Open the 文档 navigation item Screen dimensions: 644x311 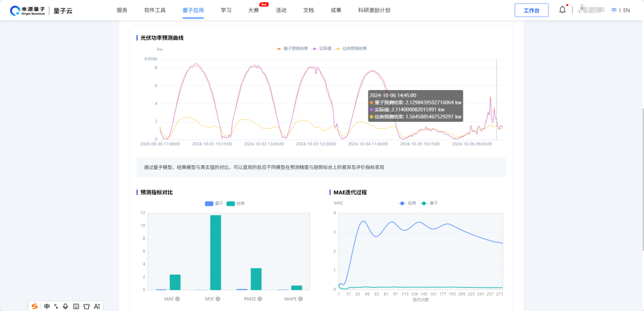308,10
